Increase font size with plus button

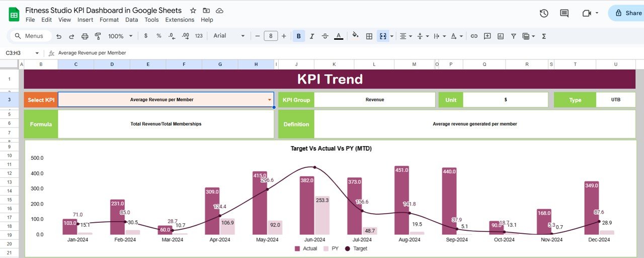click(284, 36)
